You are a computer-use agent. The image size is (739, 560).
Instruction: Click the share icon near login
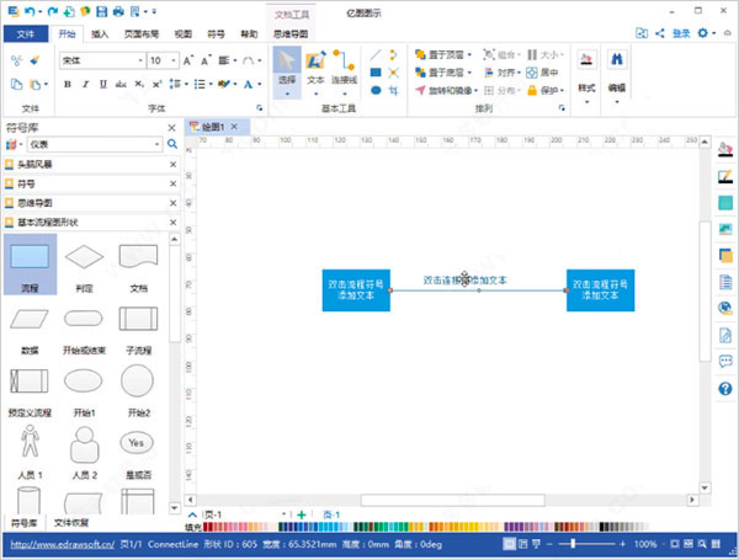[660, 33]
